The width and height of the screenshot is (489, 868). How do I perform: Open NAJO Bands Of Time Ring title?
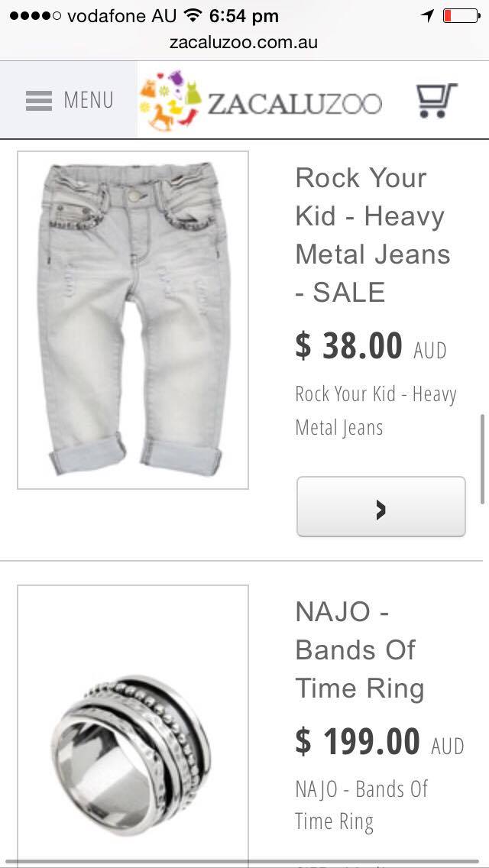360,650
